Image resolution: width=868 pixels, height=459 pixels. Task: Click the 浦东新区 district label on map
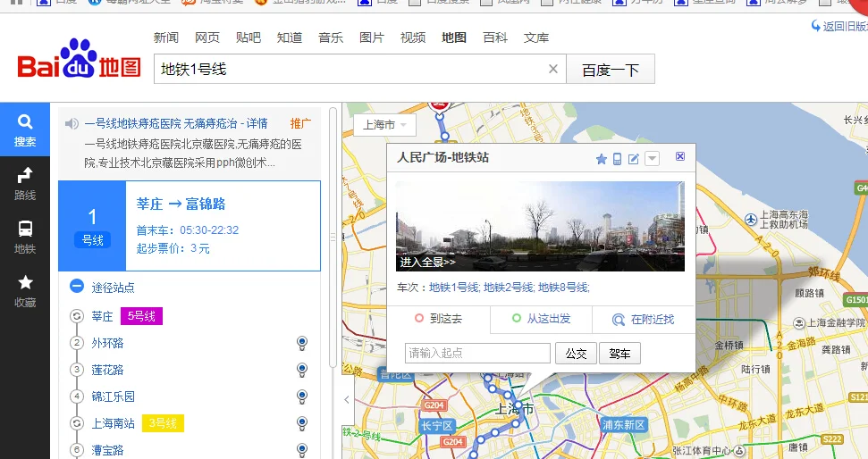(623, 425)
